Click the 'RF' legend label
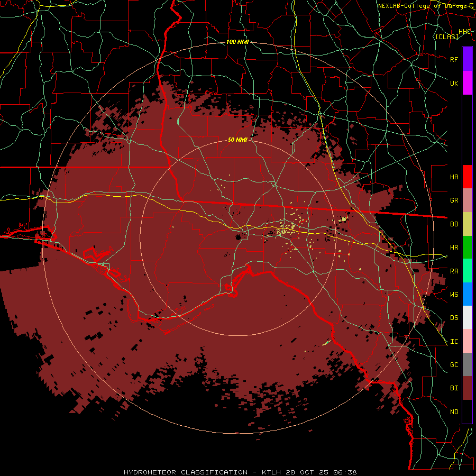 tap(454, 59)
